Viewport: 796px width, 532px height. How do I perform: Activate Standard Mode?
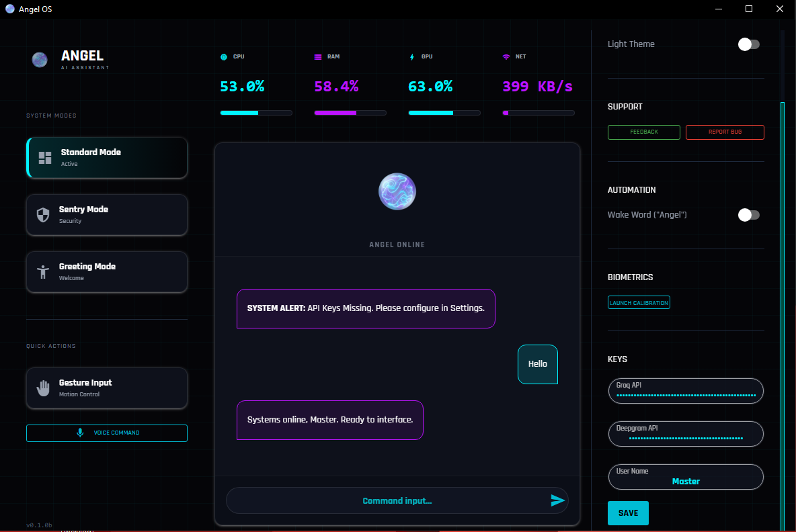pyautogui.click(x=107, y=158)
